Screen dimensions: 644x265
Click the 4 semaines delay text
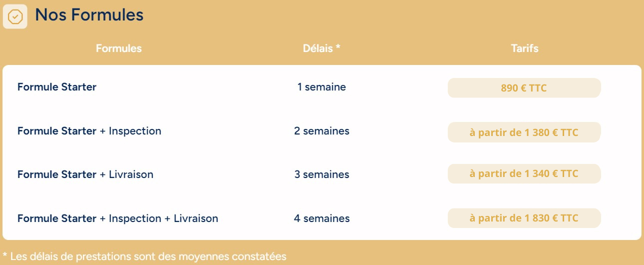point(322,218)
